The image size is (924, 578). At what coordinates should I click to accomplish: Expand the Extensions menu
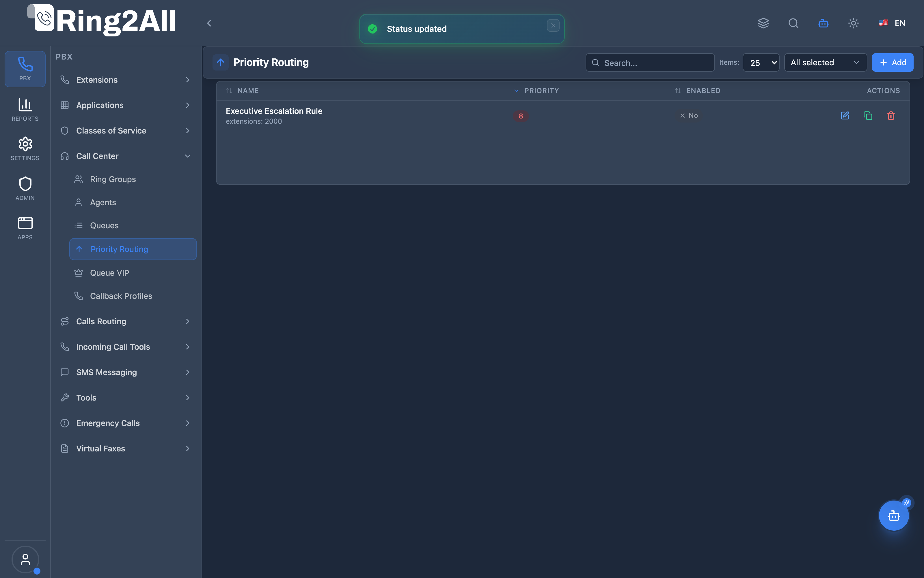[126, 80]
